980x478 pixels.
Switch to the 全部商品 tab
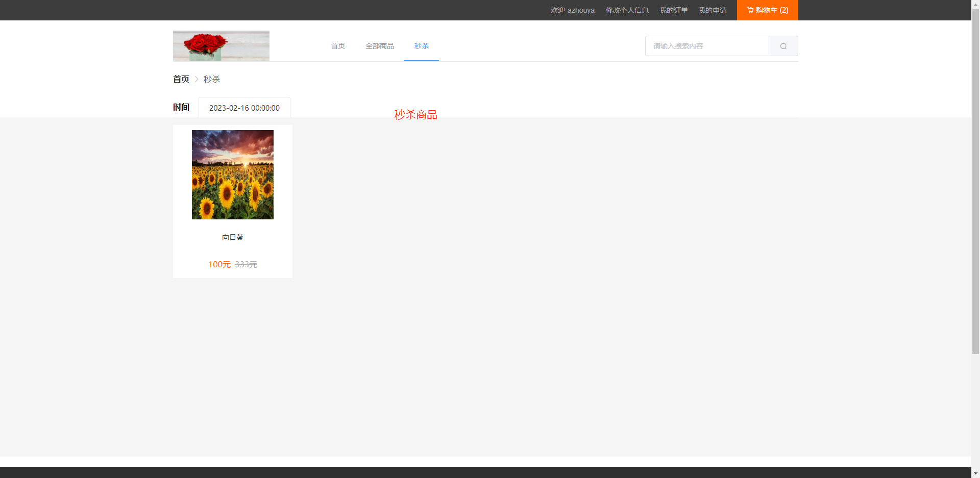(x=379, y=45)
